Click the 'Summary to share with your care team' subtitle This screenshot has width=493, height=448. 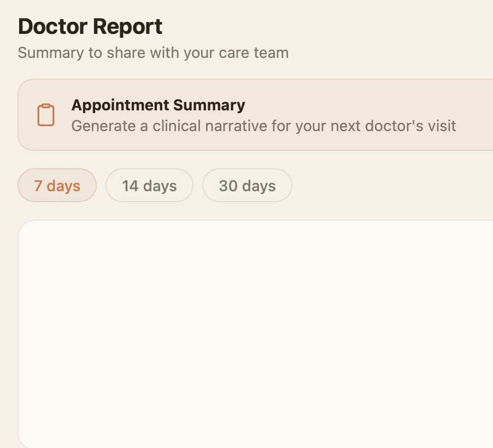point(153,53)
